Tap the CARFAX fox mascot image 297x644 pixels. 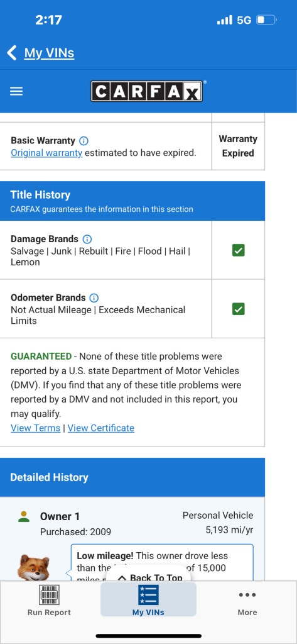33,567
